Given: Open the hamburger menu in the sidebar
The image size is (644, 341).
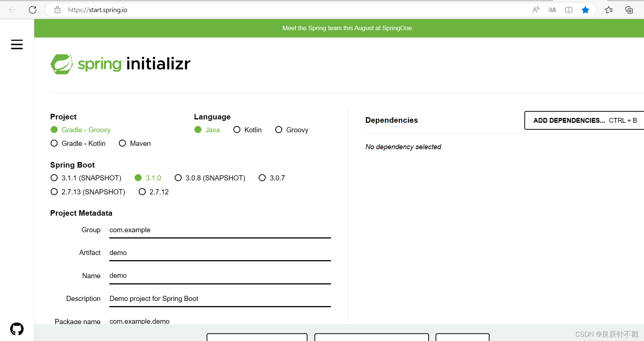Looking at the screenshot, I should (17, 44).
